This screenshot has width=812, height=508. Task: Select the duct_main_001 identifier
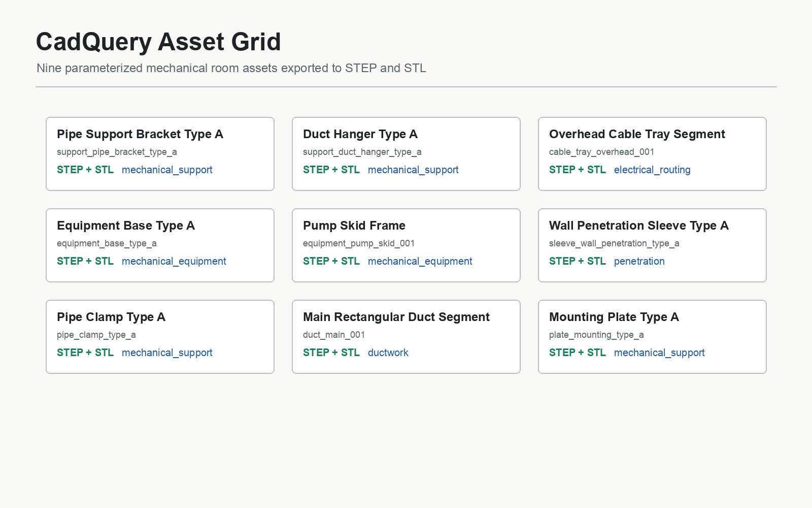point(334,335)
